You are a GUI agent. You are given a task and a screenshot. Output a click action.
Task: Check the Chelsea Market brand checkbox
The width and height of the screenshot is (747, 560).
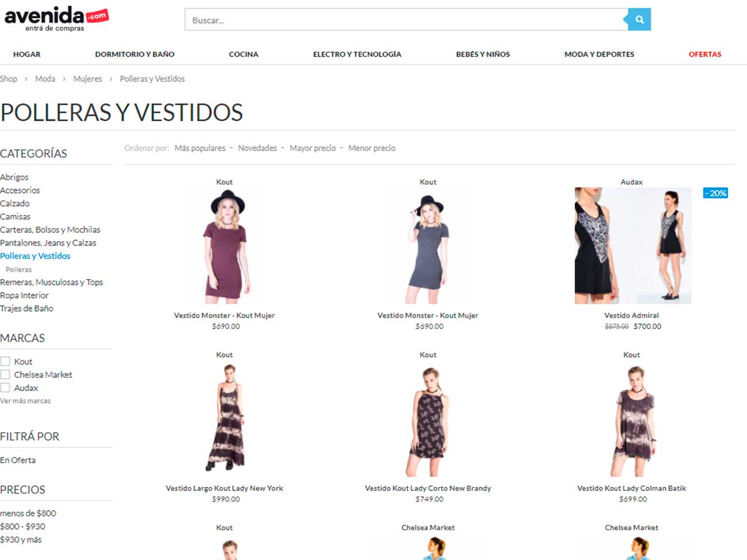(5, 374)
